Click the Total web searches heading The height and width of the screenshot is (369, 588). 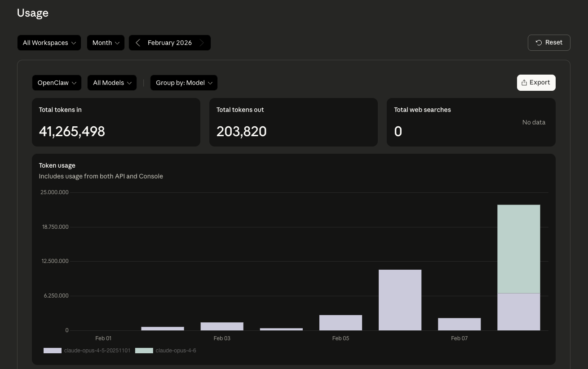tap(422, 110)
